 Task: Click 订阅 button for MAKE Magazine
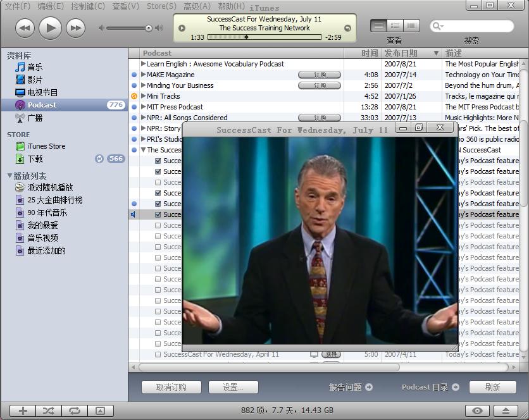click(x=320, y=75)
